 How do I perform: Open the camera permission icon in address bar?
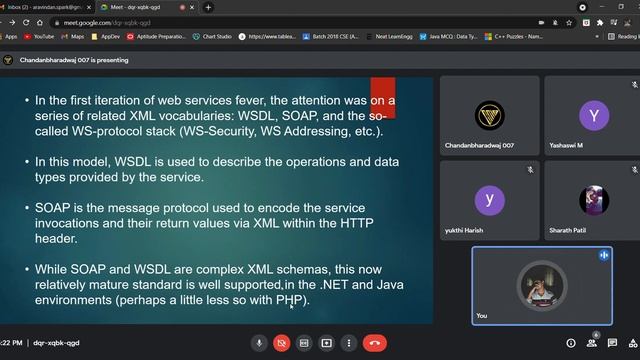click(x=542, y=23)
